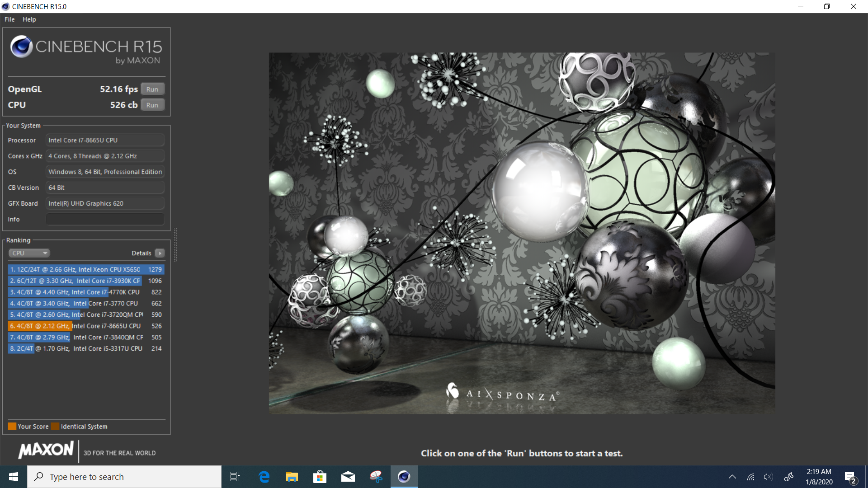Open the File menu

click(x=9, y=19)
